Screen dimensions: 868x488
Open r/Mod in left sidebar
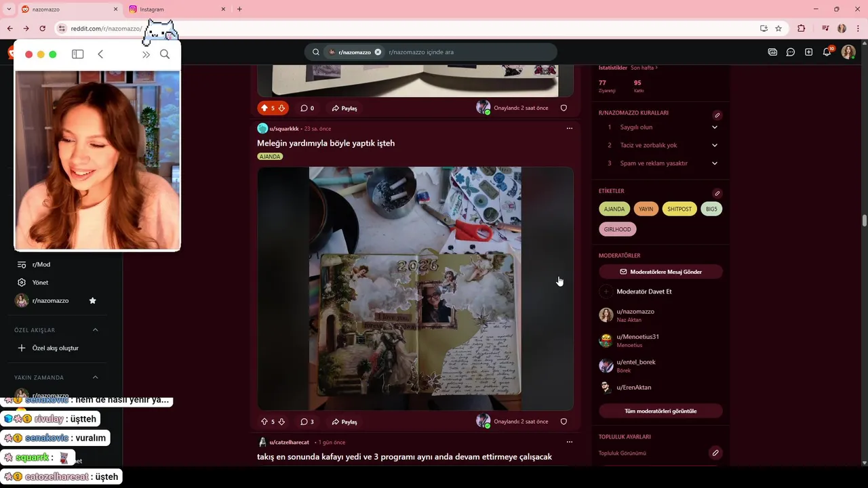click(41, 264)
